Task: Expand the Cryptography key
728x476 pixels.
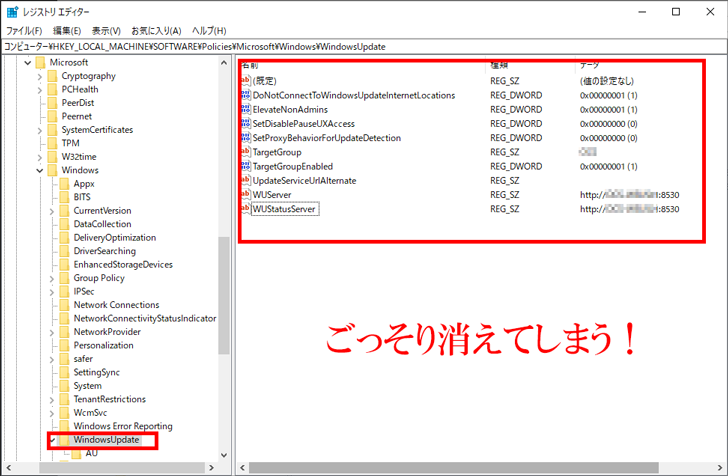Action: 40,76
